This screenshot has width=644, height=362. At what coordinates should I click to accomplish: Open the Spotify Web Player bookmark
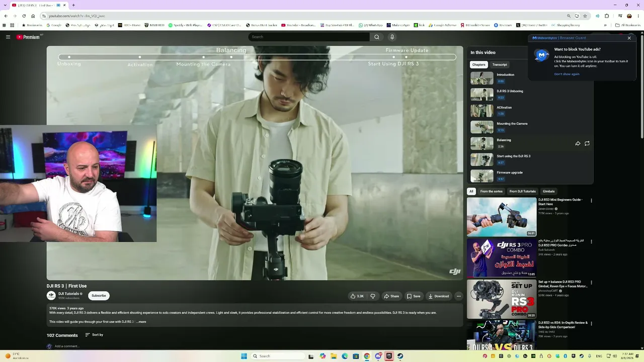click(x=185, y=25)
